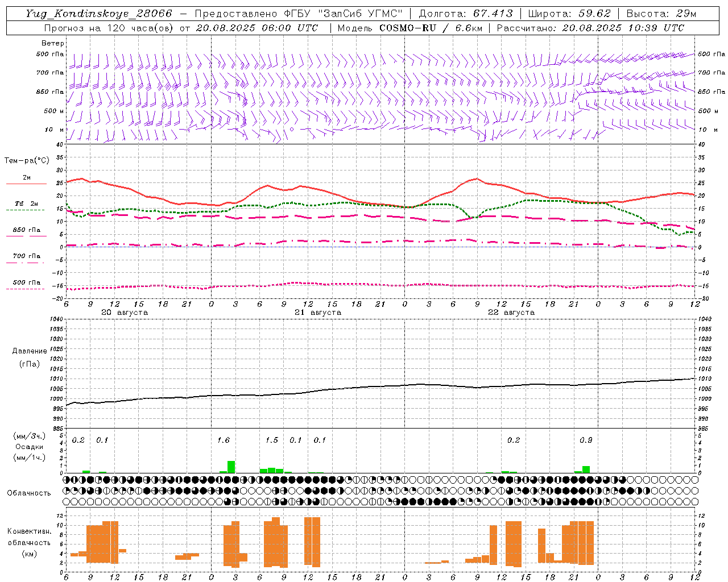Click the longitude value 67.413
The image size is (728, 582).
coord(493,14)
